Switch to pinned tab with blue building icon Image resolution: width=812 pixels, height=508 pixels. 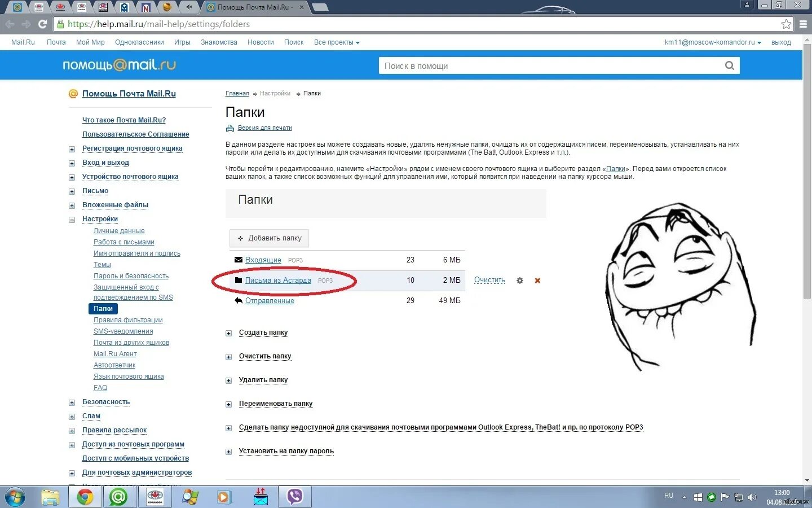tap(125, 7)
